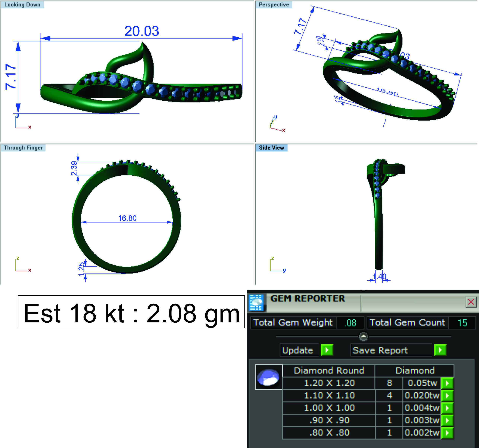Click green arrow for .80 X .80 row

coord(447,433)
